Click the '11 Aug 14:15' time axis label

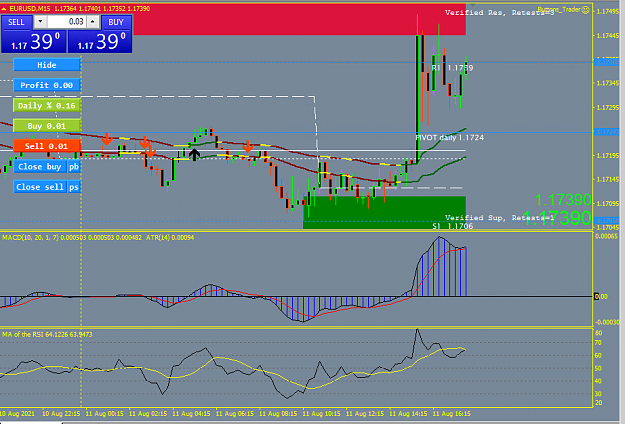408,414
